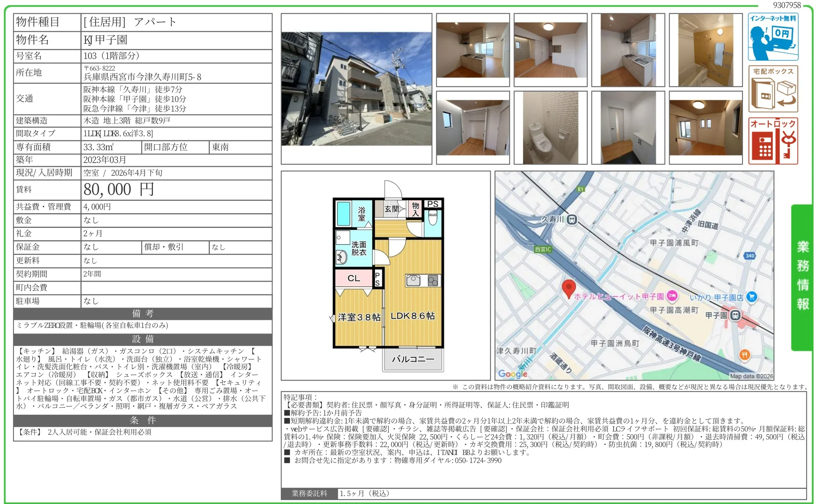Click the 設備 section header bar
Image resolution: width=819 pixels, height=504 pixels.
click(143, 339)
